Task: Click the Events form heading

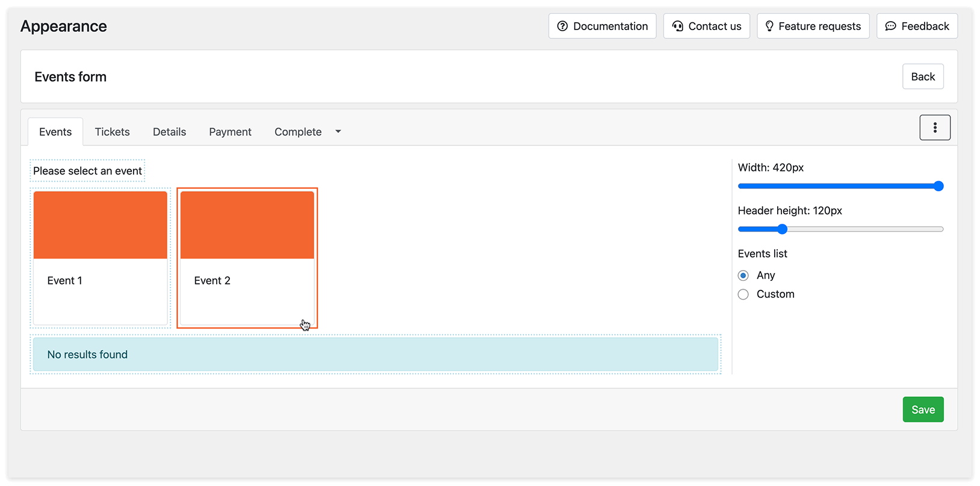Action: 70,77
